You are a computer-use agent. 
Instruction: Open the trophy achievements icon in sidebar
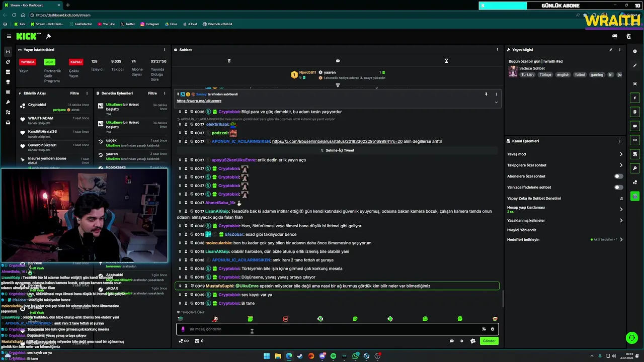(x=8, y=82)
